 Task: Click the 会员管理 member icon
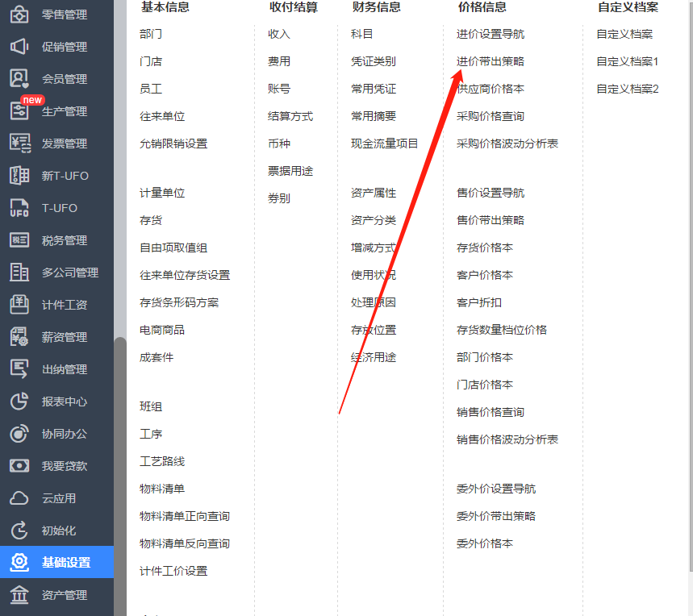pos(19,79)
